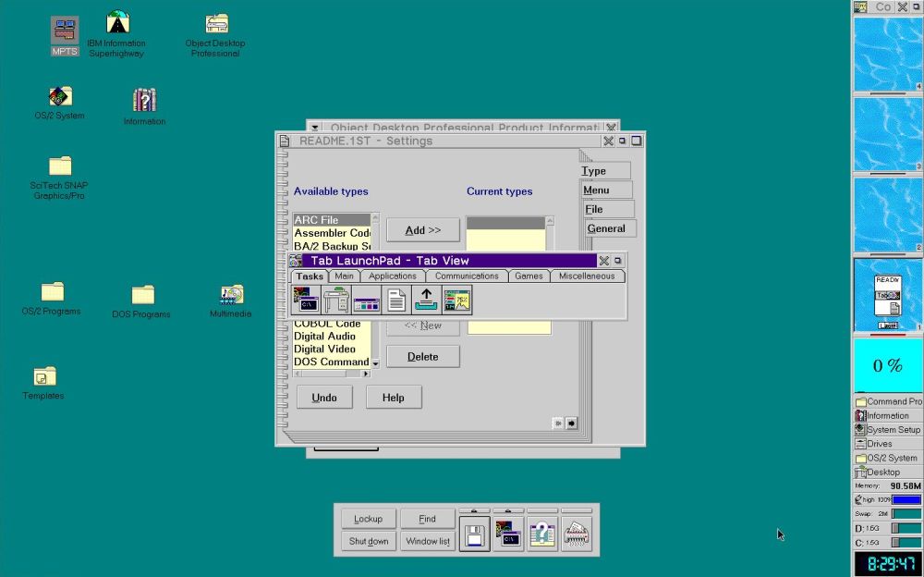Viewport: 924px width, 577px height.
Task: Click the shredder icon on the LaunchPad
Action: pyautogui.click(x=577, y=534)
